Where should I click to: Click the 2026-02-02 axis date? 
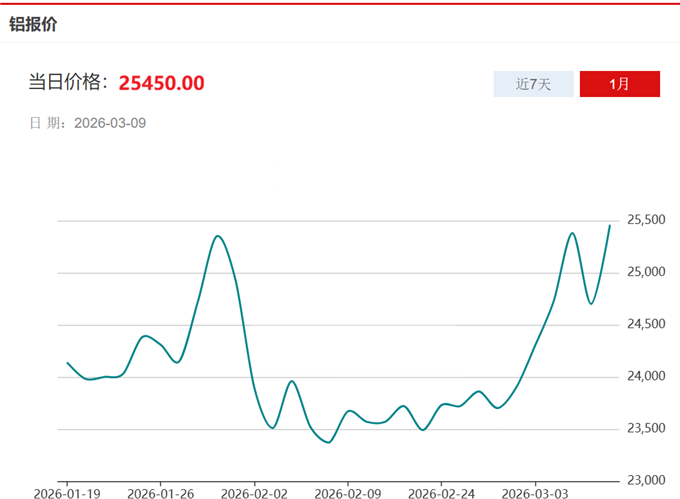pos(254,493)
